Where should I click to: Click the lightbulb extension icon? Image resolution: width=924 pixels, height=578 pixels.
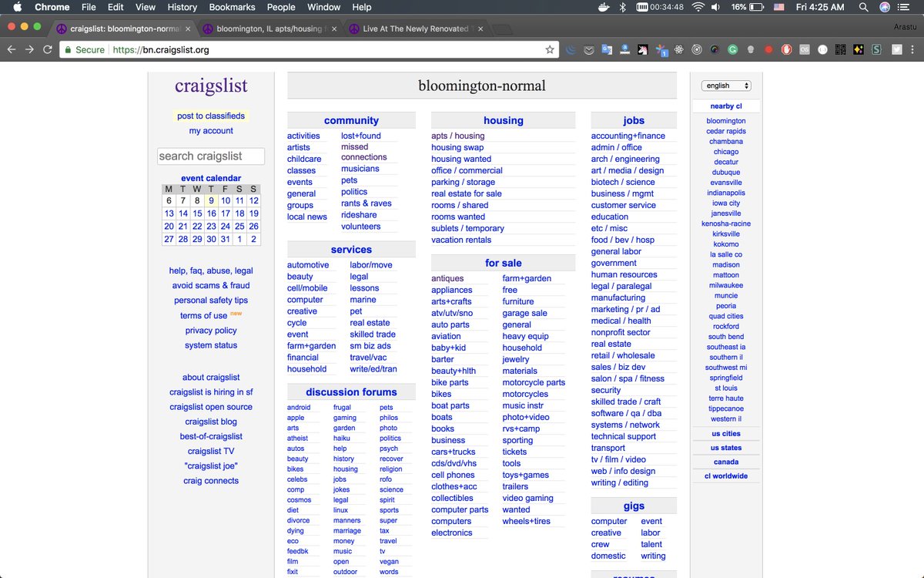pos(751,49)
